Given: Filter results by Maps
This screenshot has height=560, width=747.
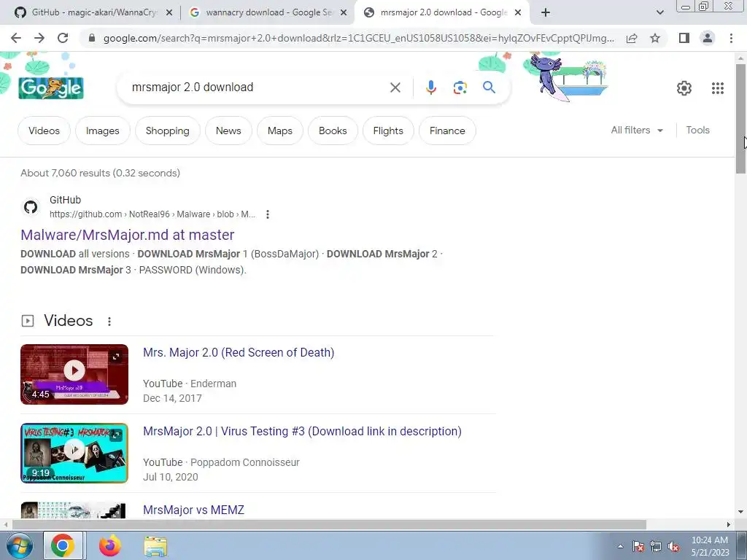Looking at the screenshot, I should [279, 131].
